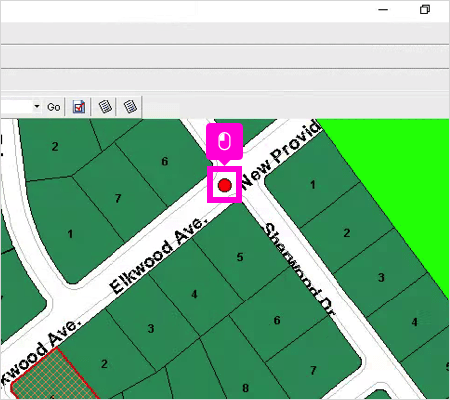Viewport: 450px width, 400px height.
Task: Select lot 1 right of Sherwood Dr
Action: point(313,184)
